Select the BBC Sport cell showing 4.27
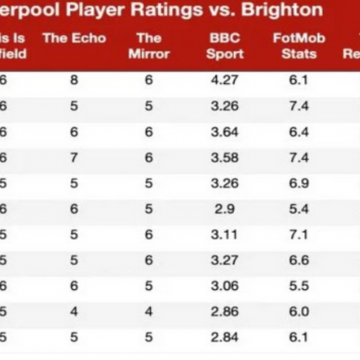The width and height of the screenshot is (360, 360). (225, 80)
